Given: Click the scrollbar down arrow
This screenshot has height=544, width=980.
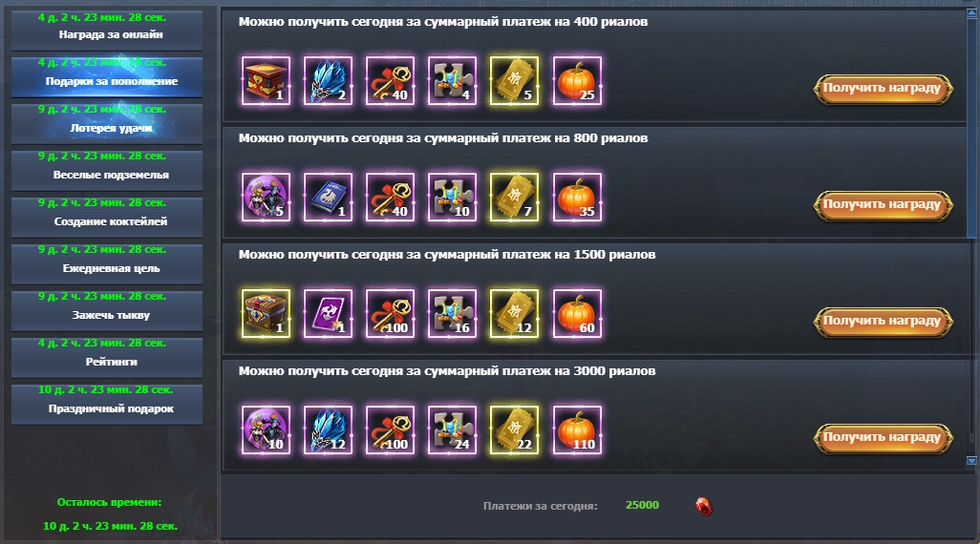Looking at the screenshot, I should coord(971,460).
